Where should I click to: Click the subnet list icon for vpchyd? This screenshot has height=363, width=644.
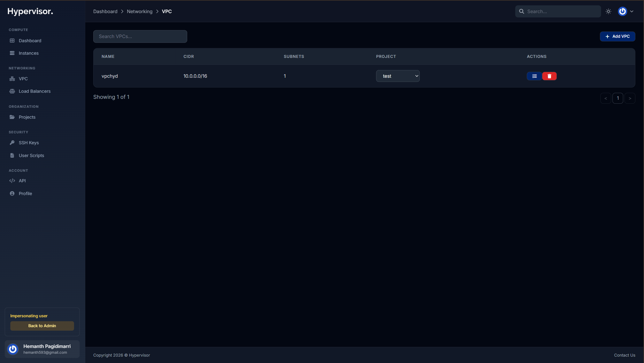click(x=534, y=76)
